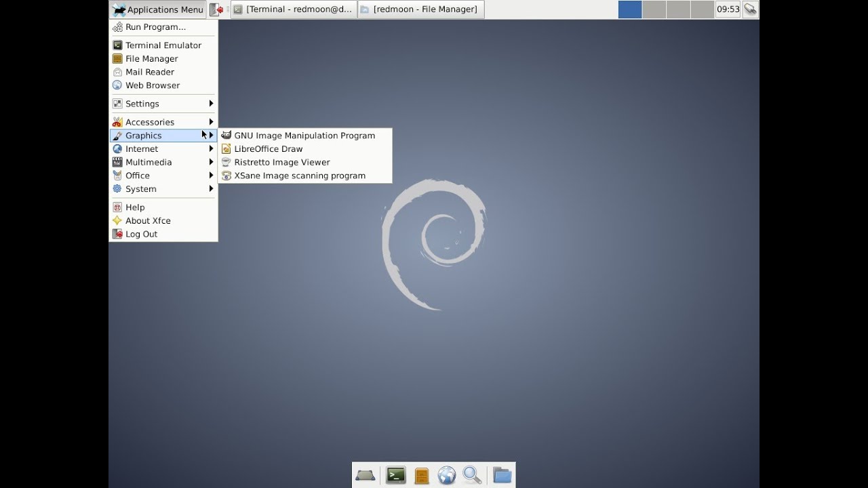868x488 pixels.
Task: Expand the Settings submenu
Action: (x=163, y=104)
